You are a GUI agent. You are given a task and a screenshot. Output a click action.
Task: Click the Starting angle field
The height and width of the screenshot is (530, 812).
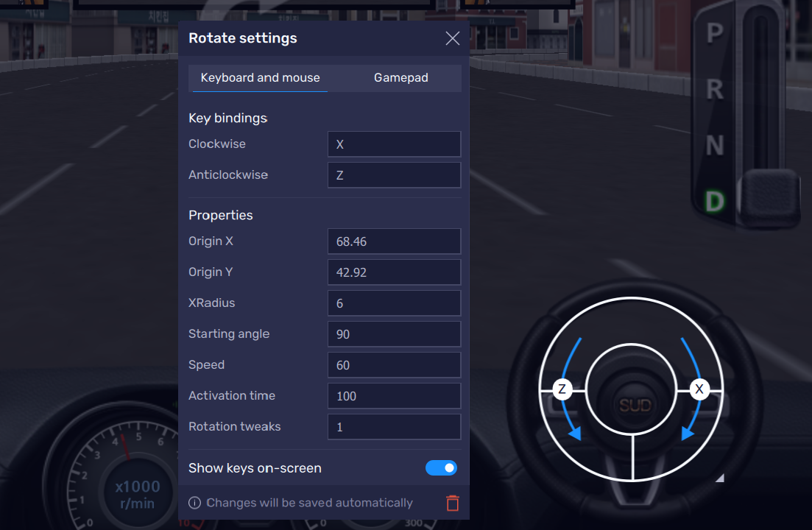[394, 334]
